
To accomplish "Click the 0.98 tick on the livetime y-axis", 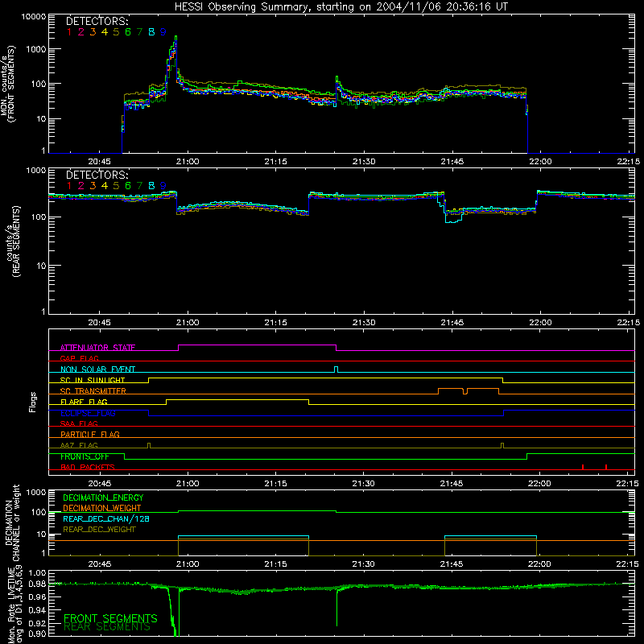I will coord(37,584).
